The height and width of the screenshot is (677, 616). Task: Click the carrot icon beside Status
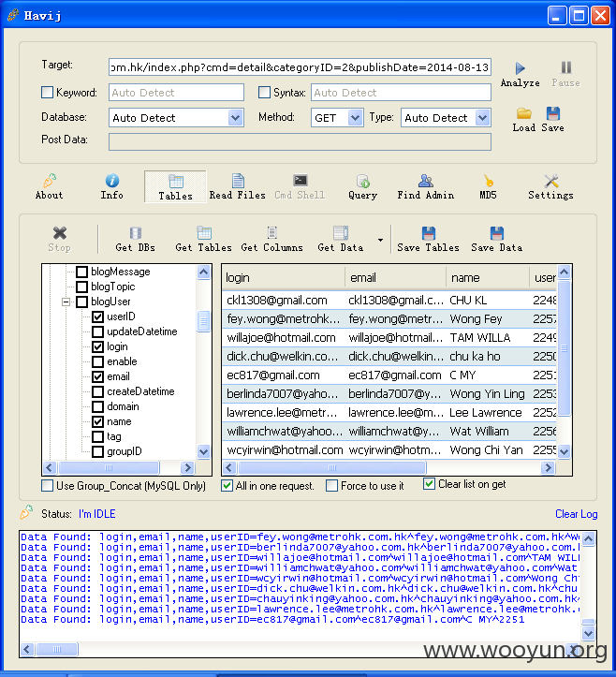[x=26, y=512]
